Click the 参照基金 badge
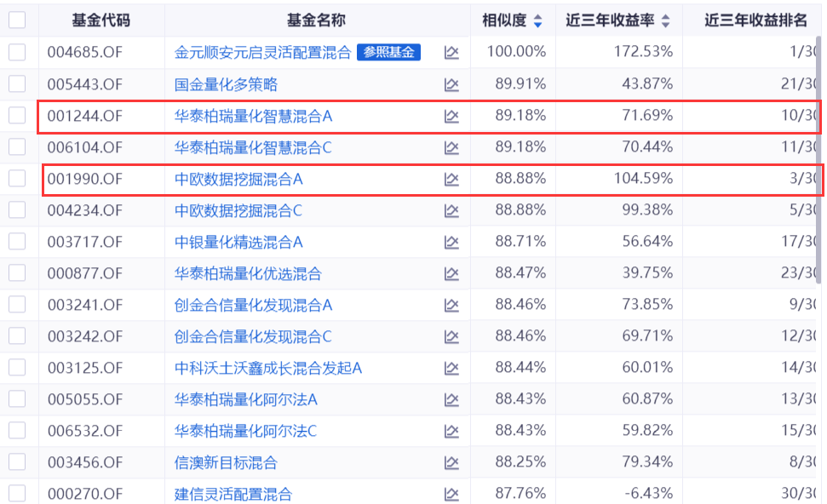This screenshot has height=504, width=827. [389, 52]
